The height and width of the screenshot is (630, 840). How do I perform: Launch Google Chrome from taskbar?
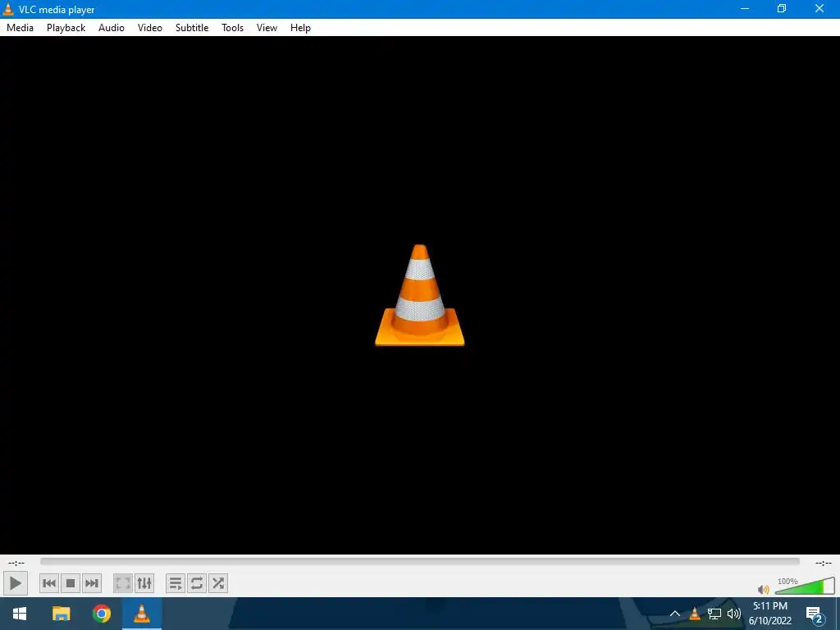(101, 614)
